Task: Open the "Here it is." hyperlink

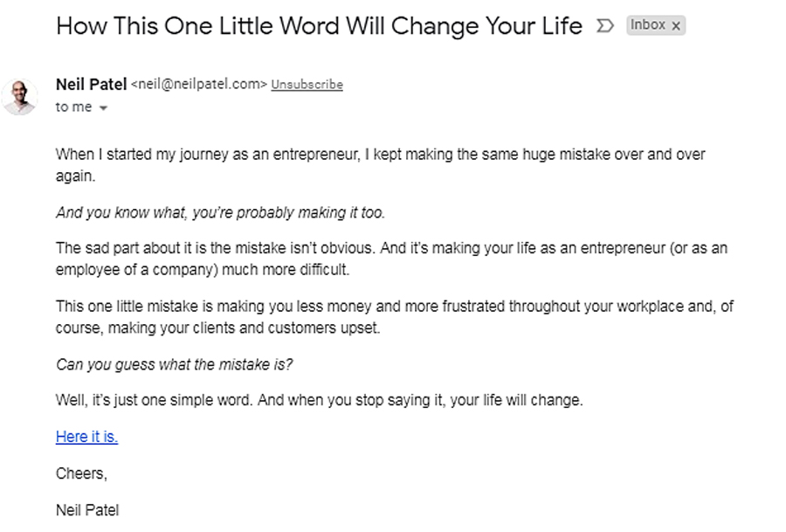Action: tap(86, 437)
